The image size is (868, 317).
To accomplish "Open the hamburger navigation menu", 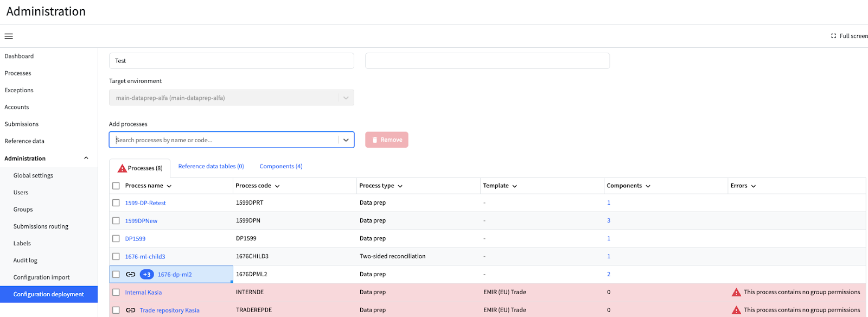I will click(x=9, y=36).
